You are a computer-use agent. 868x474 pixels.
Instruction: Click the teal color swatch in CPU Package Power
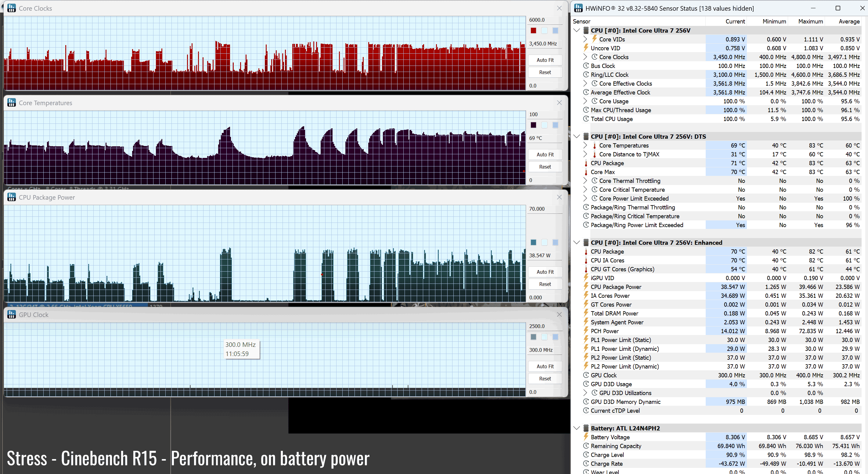tap(533, 242)
